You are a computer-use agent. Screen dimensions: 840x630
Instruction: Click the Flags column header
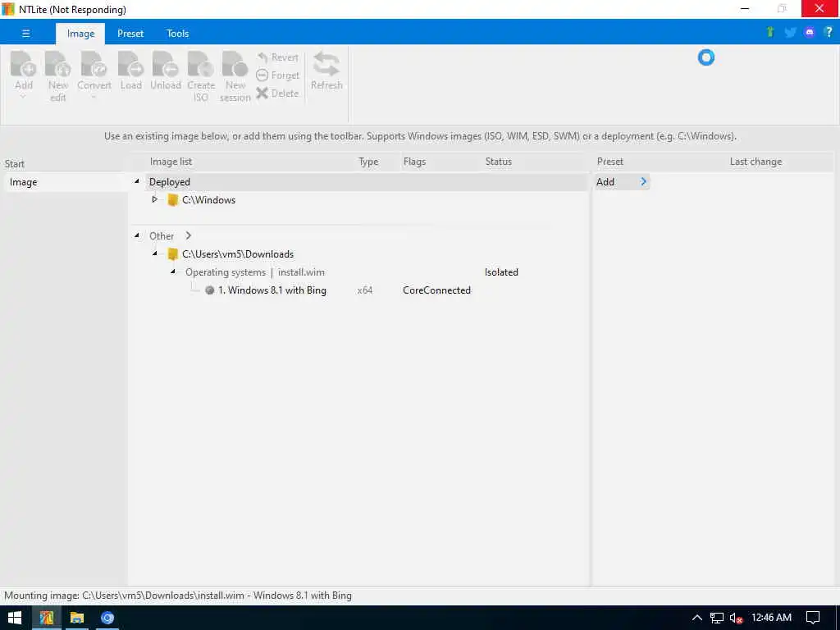pos(414,162)
